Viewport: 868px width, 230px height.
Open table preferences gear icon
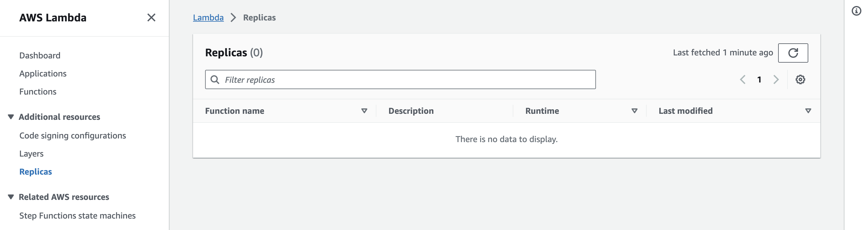(x=800, y=80)
